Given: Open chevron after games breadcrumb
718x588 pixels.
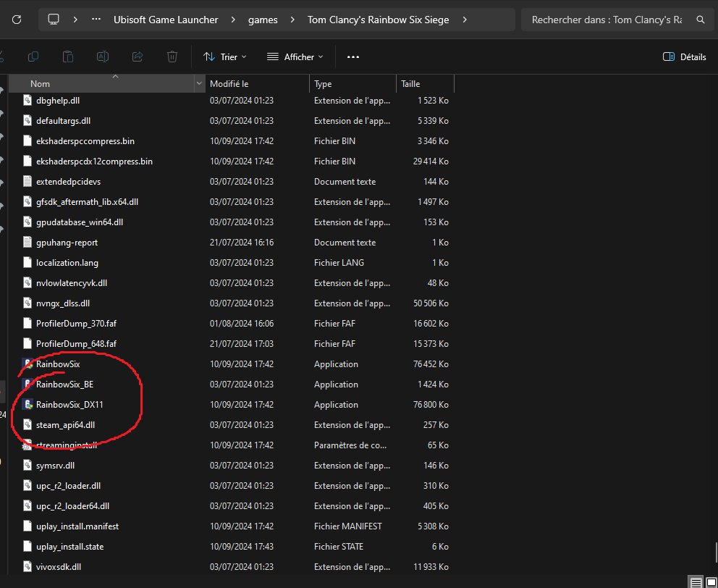Looking at the screenshot, I should 292,20.
